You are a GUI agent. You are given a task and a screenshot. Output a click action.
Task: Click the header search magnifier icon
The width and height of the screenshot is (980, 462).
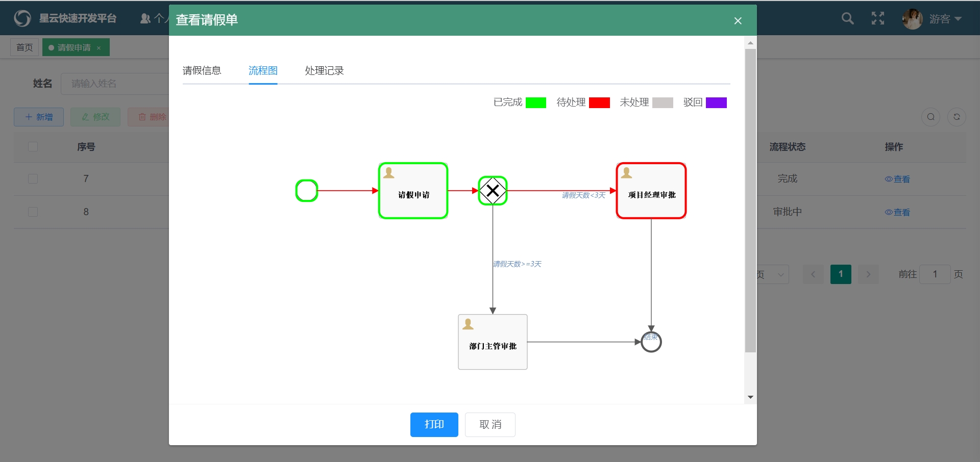847,19
